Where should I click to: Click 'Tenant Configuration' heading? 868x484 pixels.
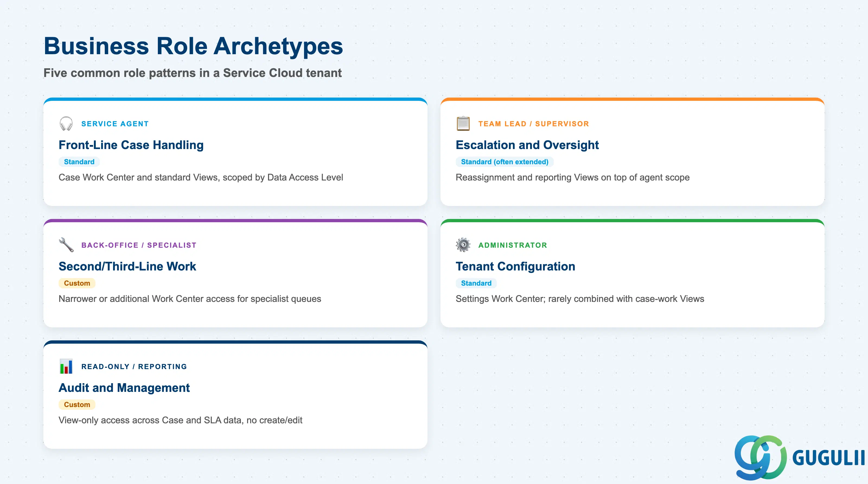point(516,266)
